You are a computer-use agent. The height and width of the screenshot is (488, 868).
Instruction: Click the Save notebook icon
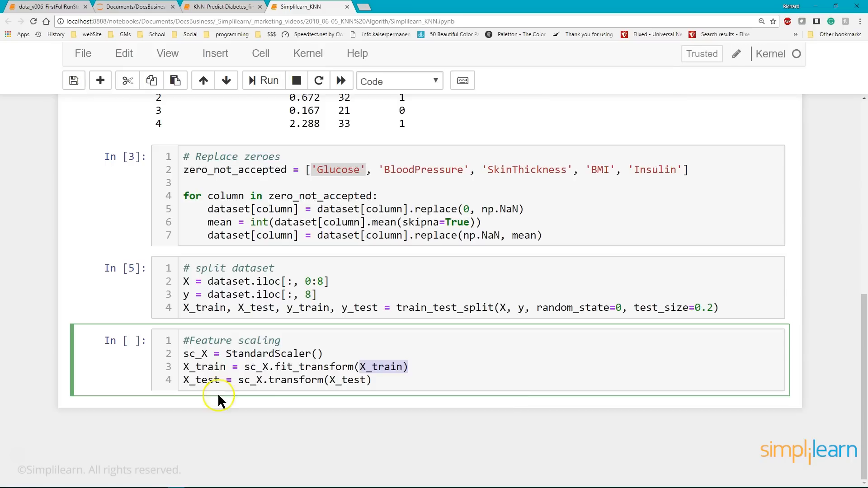click(x=74, y=81)
